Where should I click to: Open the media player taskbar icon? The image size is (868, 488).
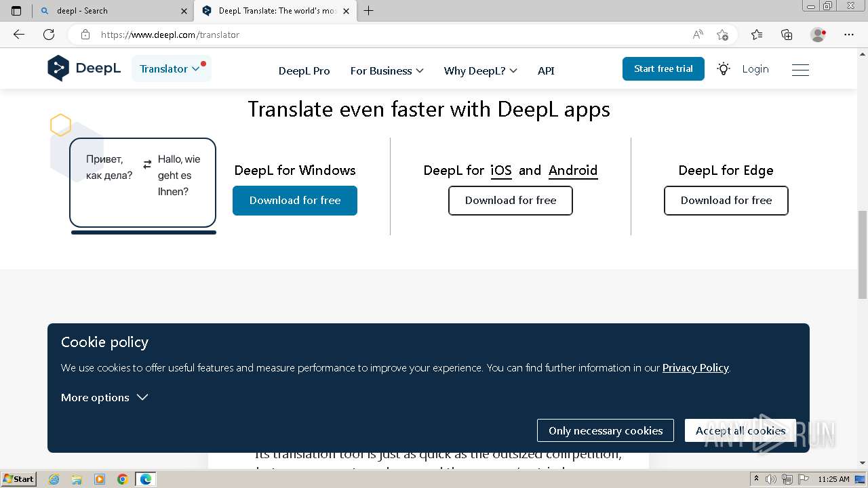(x=100, y=479)
